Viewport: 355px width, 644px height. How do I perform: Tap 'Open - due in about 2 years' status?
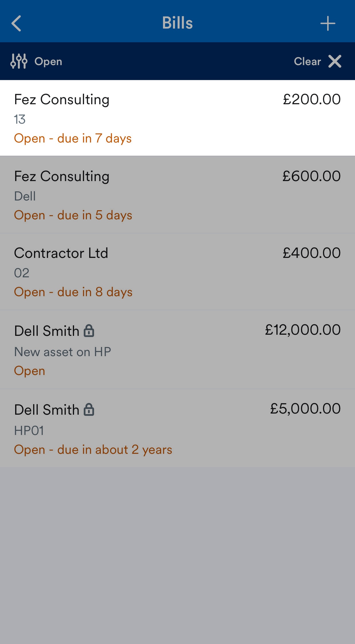coord(93,450)
